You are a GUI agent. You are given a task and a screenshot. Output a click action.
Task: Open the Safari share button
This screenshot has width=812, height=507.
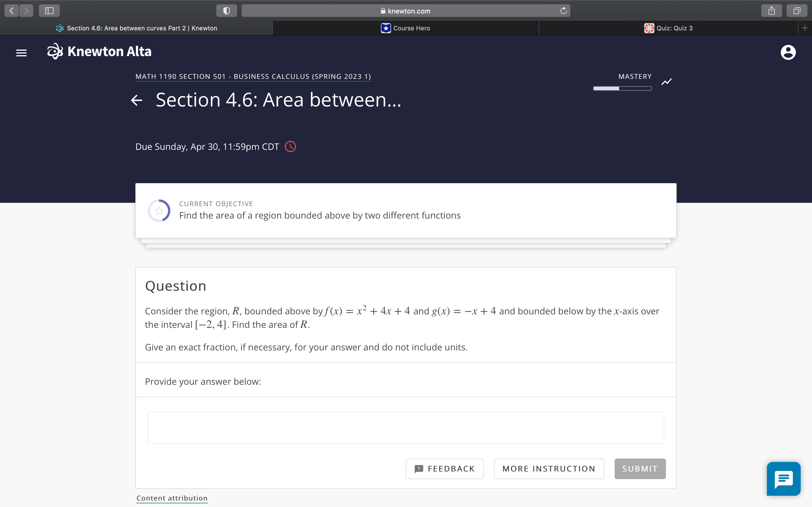(771, 11)
